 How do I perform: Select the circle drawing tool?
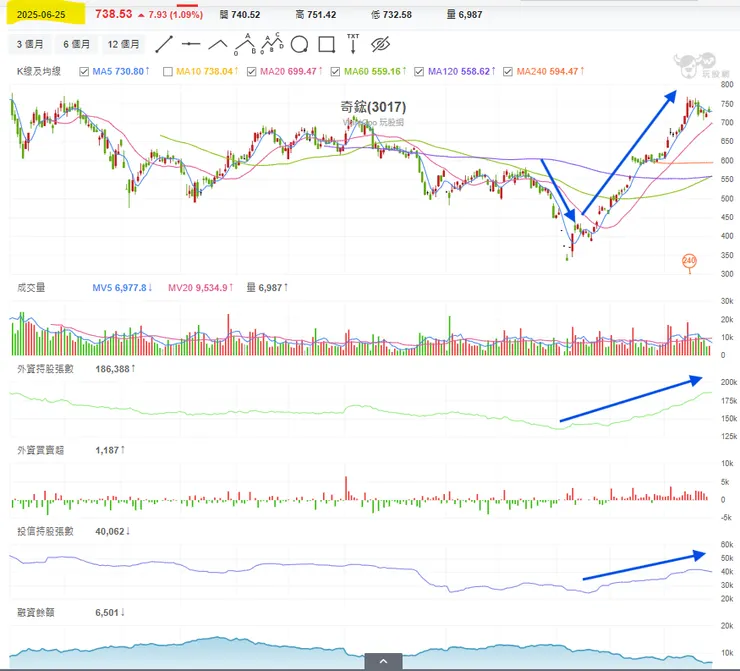pyautogui.click(x=299, y=44)
